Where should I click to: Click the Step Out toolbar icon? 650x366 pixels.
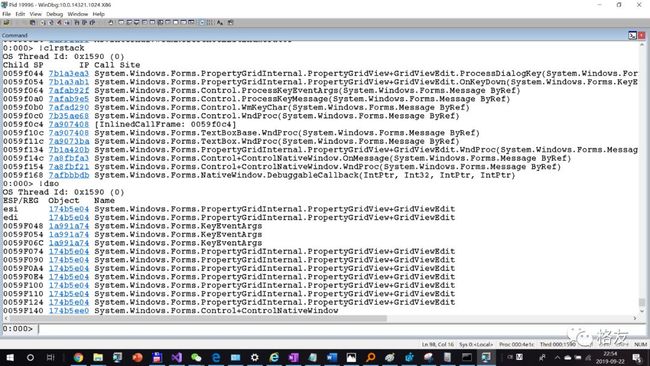pos(92,22)
